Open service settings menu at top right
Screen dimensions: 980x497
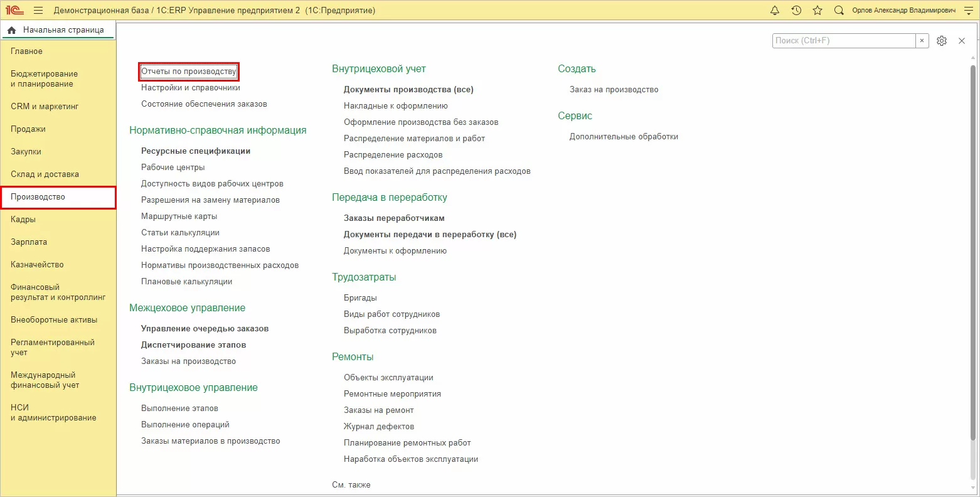pyautogui.click(x=968, y=11)
